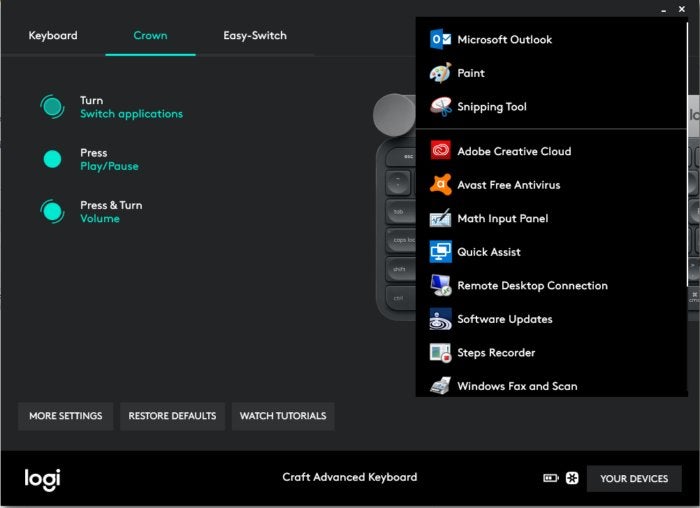The height and width of the screenshot is (508, 700).
Task: Select the Software Updates label
Action: click(x=505, y=319)
